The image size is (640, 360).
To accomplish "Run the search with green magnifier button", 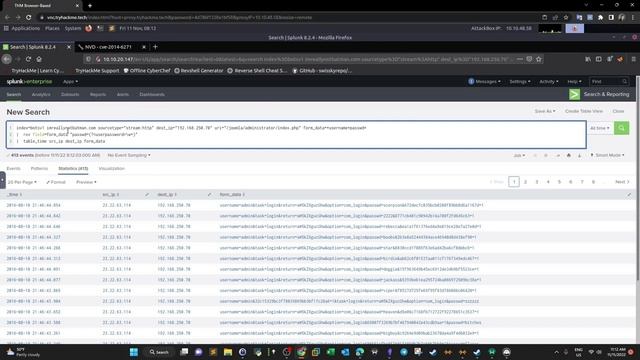I will (x=621, y=128).
